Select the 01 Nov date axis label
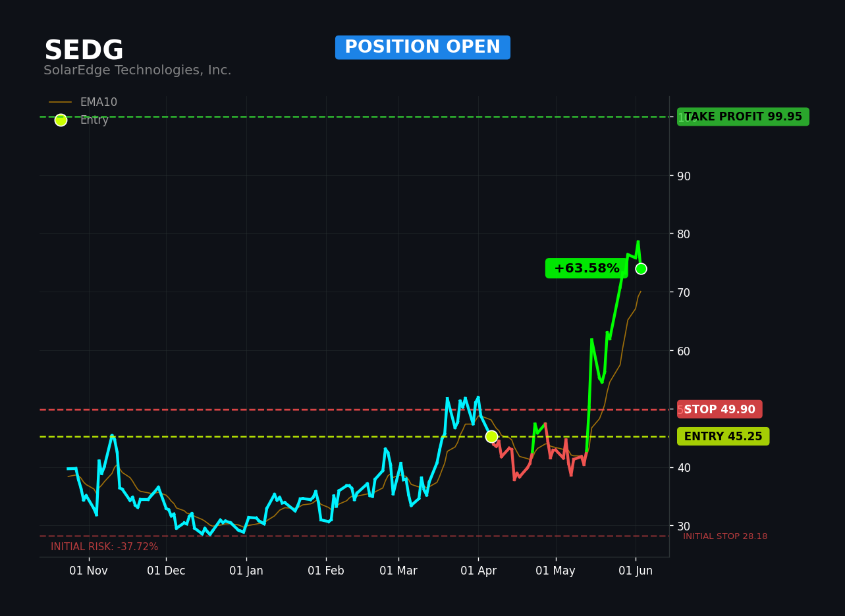 coord(88,571)
